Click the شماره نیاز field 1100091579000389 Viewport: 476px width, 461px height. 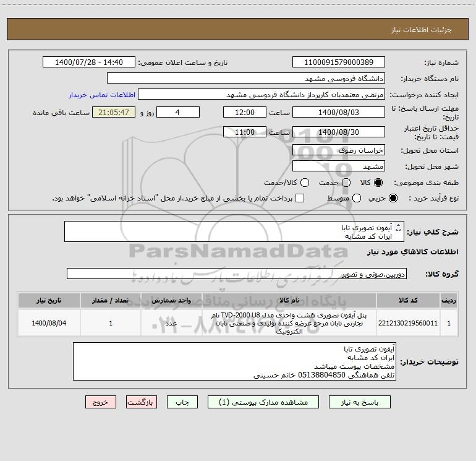point(339,62)
